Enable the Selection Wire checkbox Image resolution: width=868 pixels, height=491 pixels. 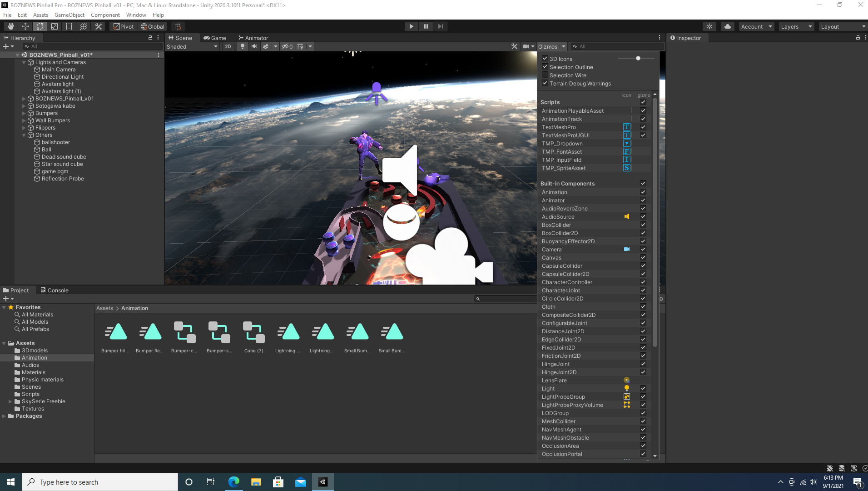pos(545,75)
